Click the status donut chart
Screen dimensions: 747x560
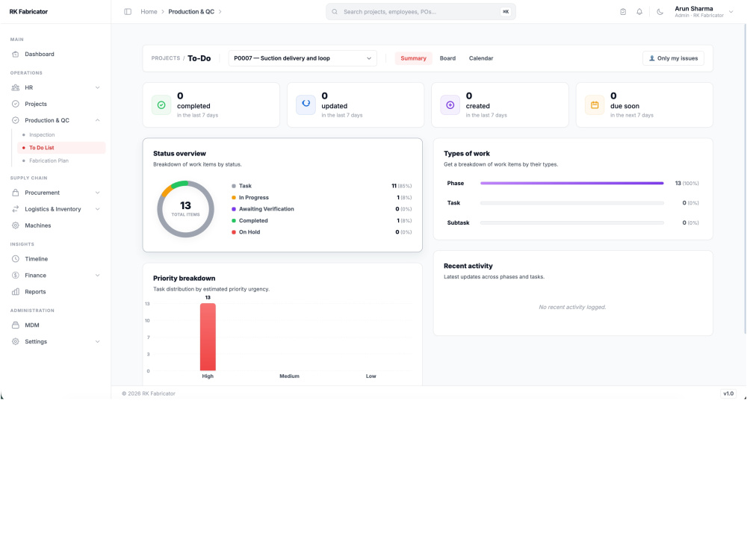[x=185, y=209]
